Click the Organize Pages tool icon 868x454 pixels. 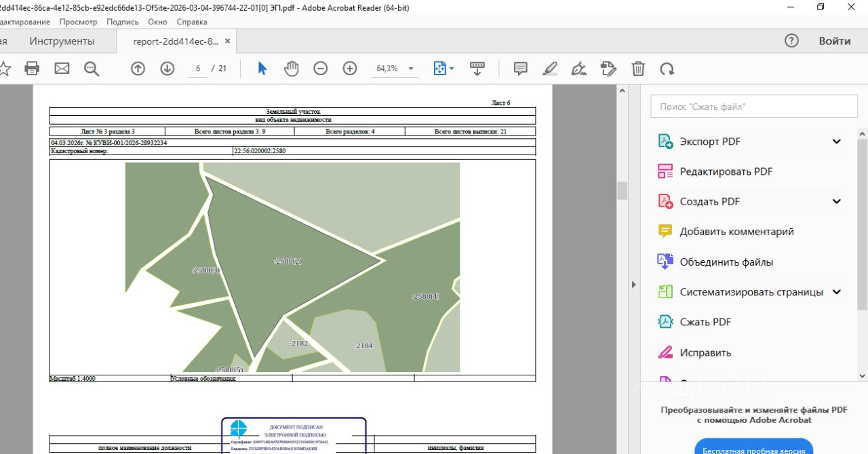coord(665,292)
